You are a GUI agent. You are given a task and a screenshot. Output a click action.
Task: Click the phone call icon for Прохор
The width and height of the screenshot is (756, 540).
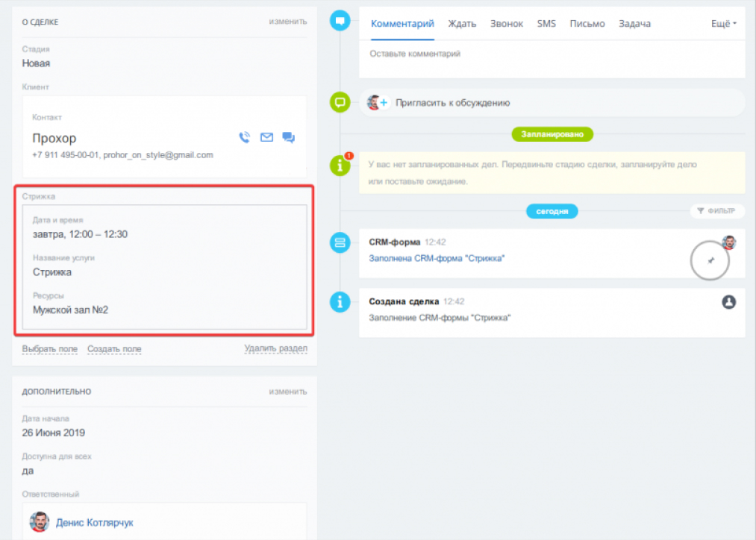(244, 137)
